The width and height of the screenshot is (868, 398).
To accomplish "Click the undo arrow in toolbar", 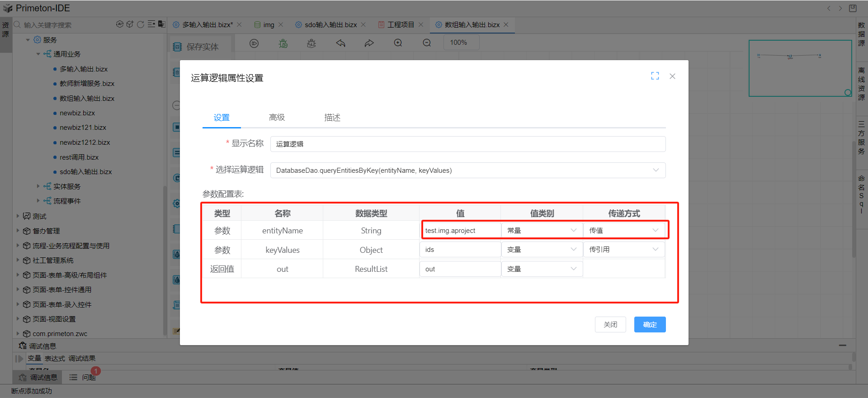I will pos(340,43).
